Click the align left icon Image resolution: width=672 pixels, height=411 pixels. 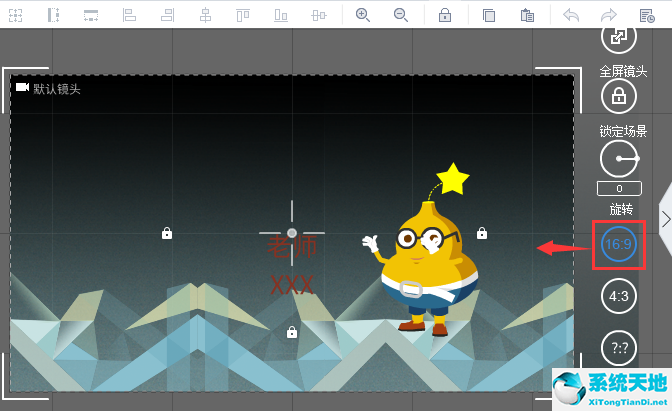pyautogui.click(x=129, y=15)
